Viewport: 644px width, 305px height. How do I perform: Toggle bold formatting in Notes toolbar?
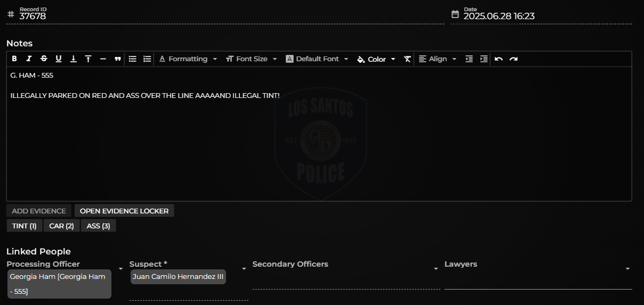pyautogui.click(x=14, y=59)
